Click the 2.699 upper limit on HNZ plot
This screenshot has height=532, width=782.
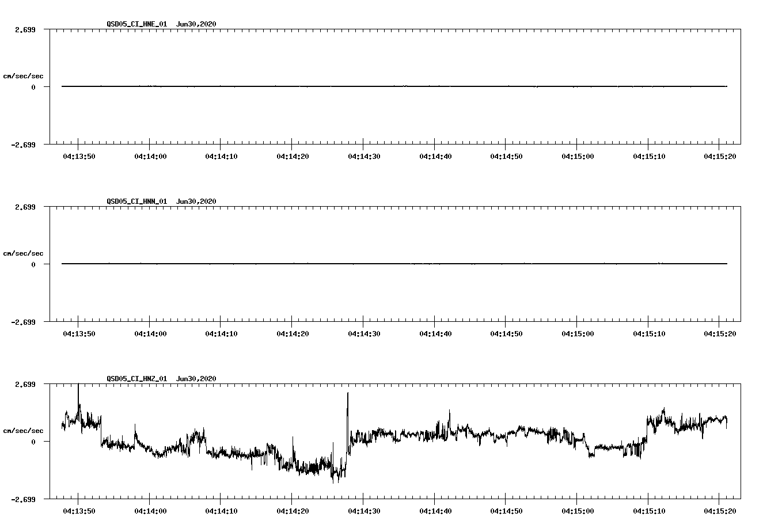[25, 384]
